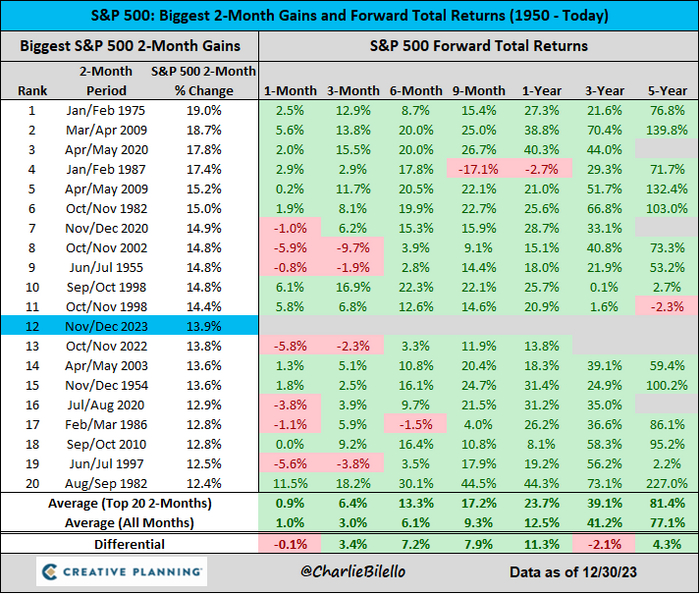Click the 1-Month column header
Screen dimensions: 700x594
click(x=290, y=90)
